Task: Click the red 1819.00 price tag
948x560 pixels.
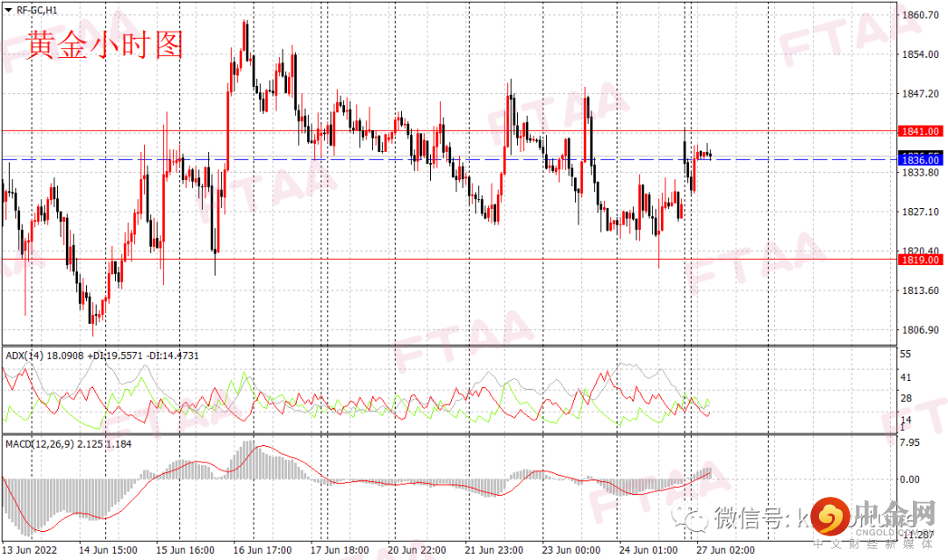Action: (920, 260)
